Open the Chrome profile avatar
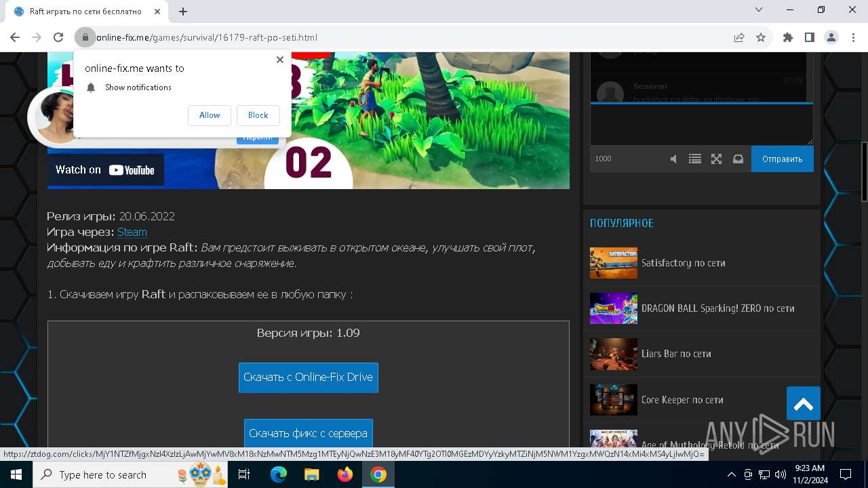The width and height of the screenshot is (868, 488). pos(831,37)
